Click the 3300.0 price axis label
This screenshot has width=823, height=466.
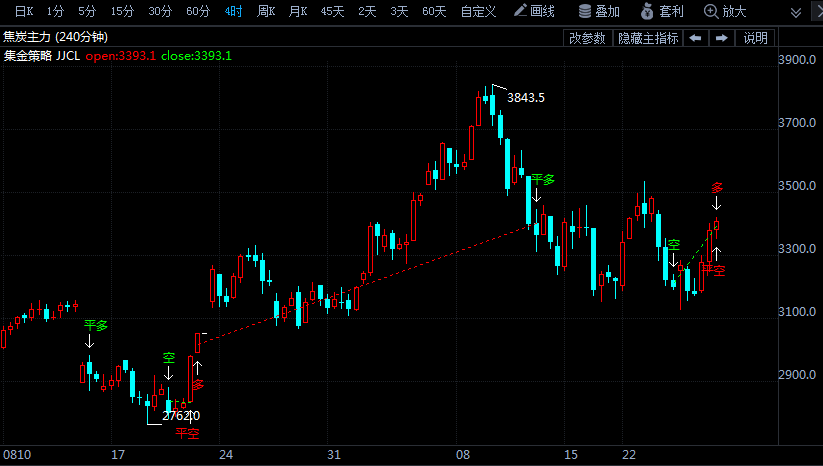click(x=797, y=249)
